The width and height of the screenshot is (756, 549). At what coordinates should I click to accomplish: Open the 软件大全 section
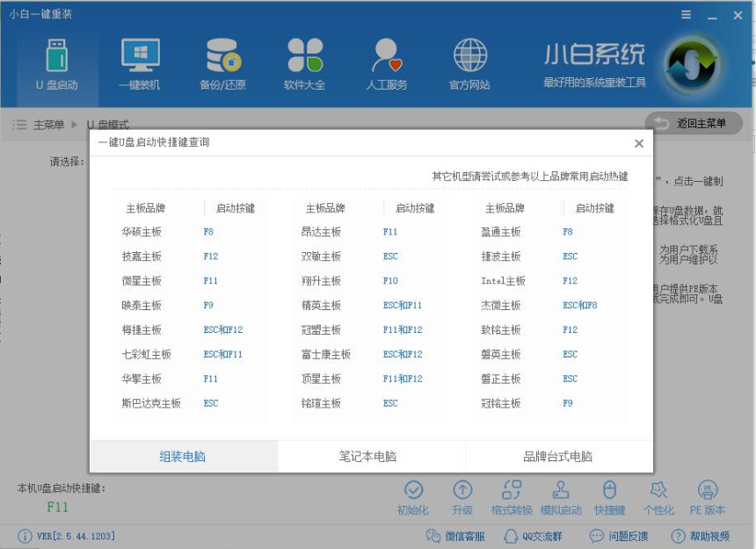point(304,64)
